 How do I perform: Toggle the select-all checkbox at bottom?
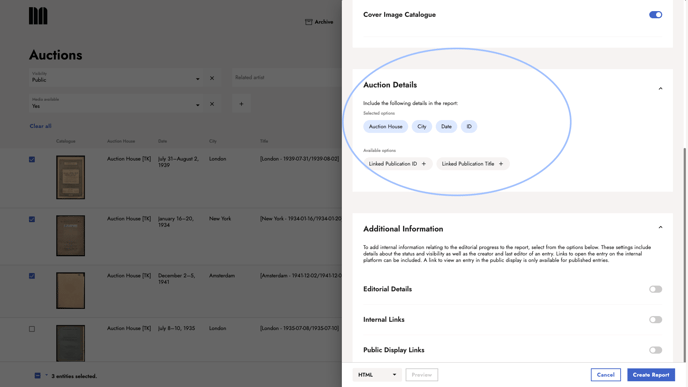[37, 376]
